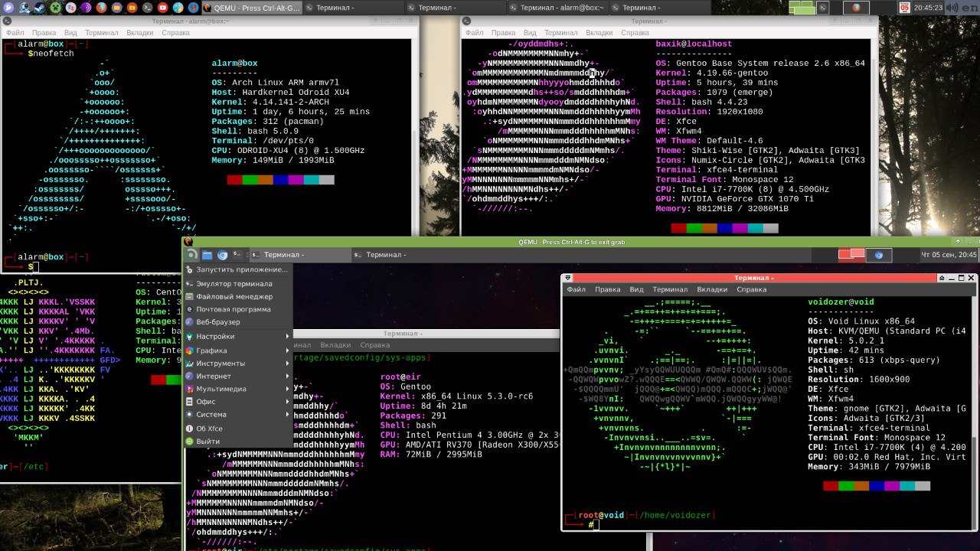Choose 'Эмулятор терминала' menu entry

[237, 283]
